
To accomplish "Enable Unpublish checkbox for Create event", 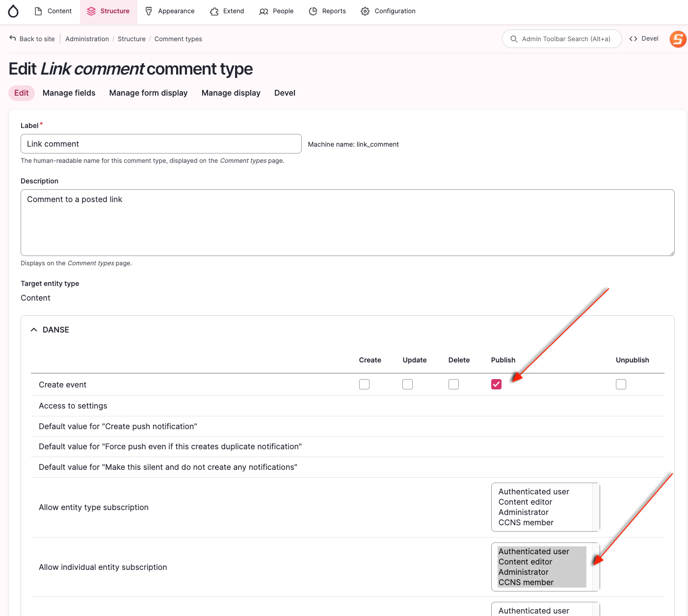I will [x=621, y=385].
